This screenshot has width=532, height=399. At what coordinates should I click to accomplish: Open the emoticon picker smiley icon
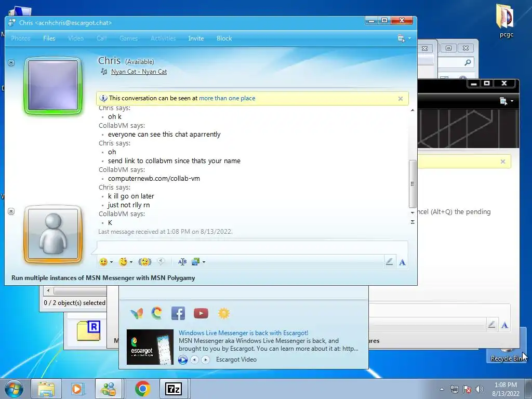point(103,262)
